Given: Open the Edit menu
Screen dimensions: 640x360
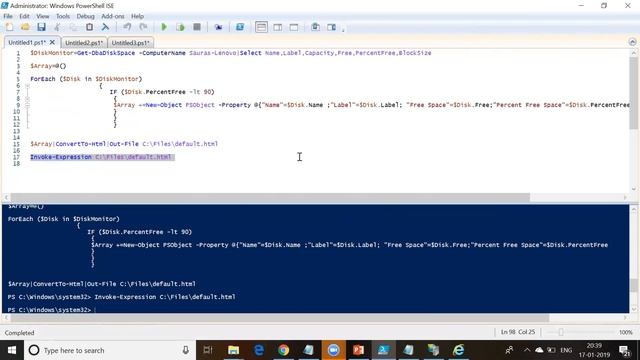Looking at the screenshot, I should pyautogui.click(x=24, y=16).
